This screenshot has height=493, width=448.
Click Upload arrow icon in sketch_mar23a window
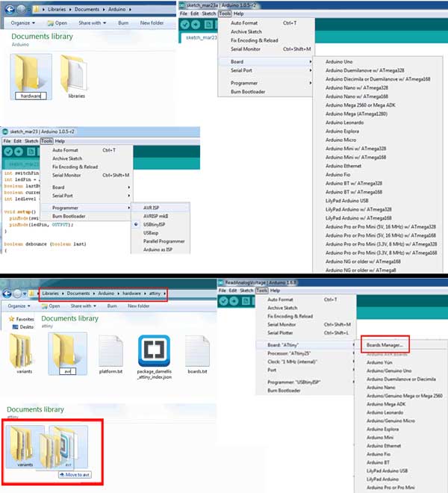pos(196,25)
